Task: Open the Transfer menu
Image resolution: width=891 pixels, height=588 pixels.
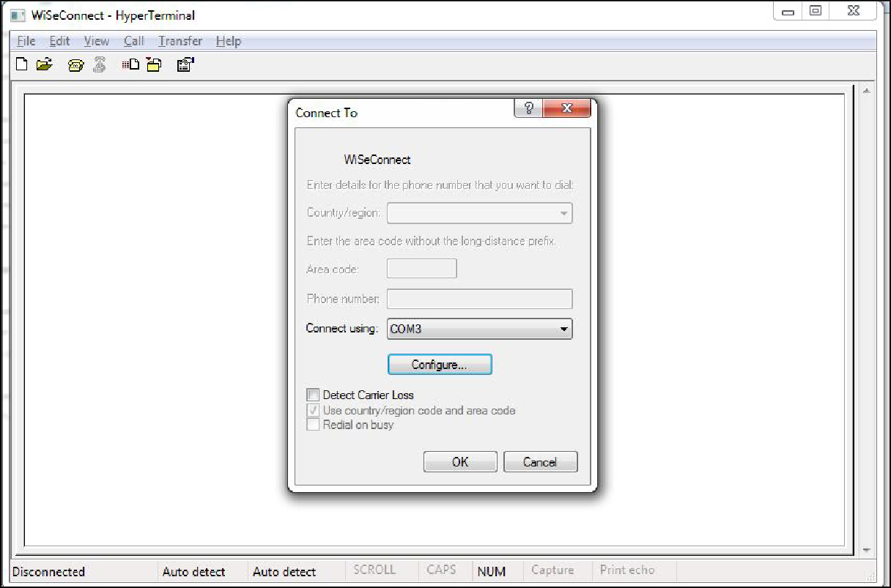Action: pos(180,41)
